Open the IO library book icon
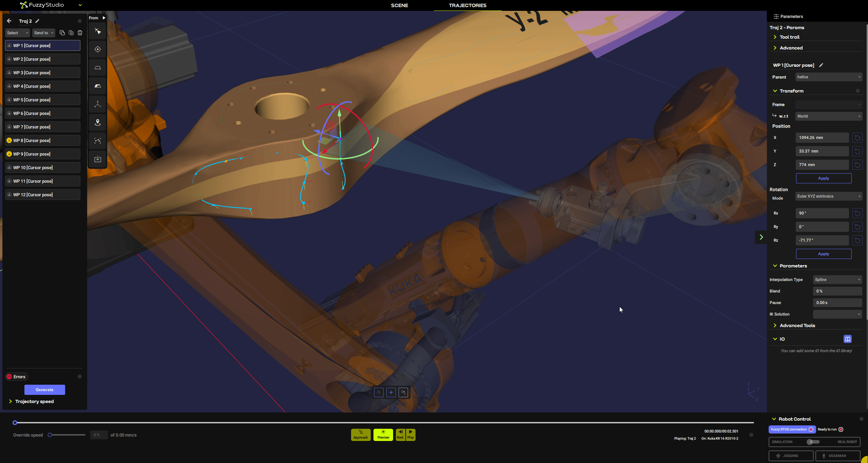This screenshot has width=868, height=463. (847, 339)
